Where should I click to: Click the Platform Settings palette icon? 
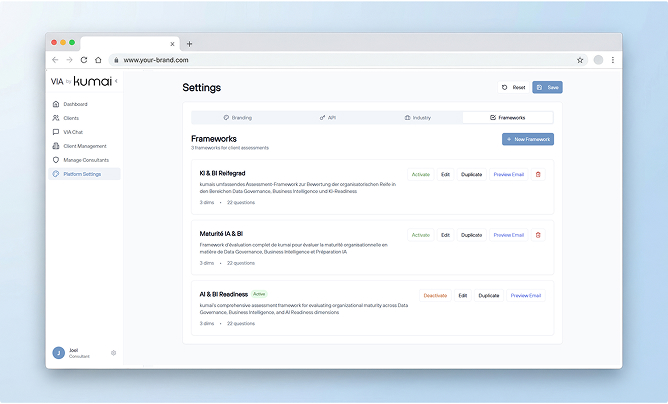(x=56, y=174)
